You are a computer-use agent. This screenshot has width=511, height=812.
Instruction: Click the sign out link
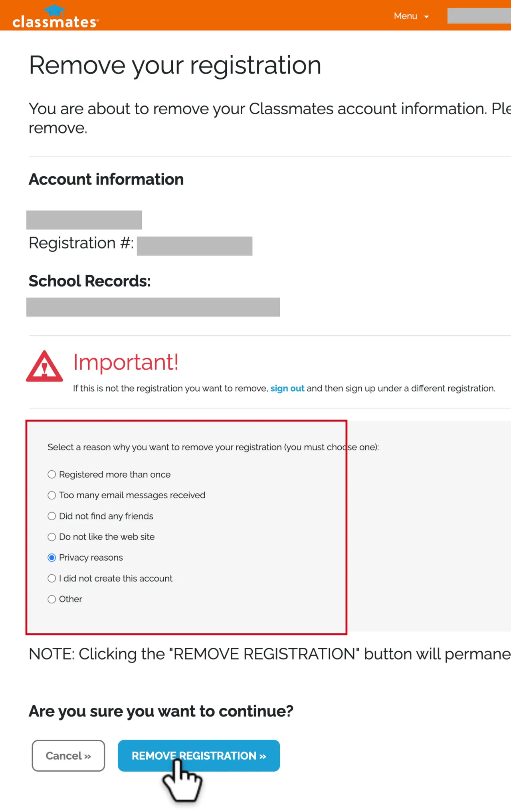tap(287, 388)
